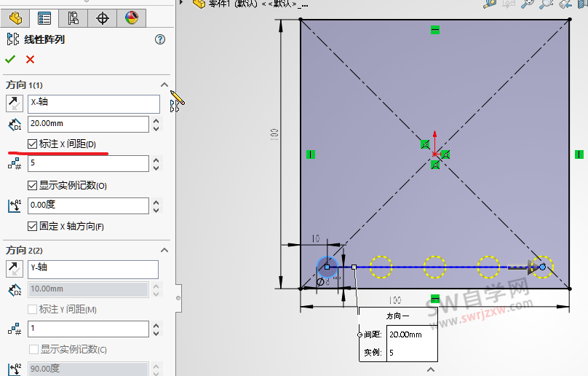Image resolution: width=588 pixels, height=376 pixels.
Task: Click the right vertical relation green icon
Action: [579, 154]
